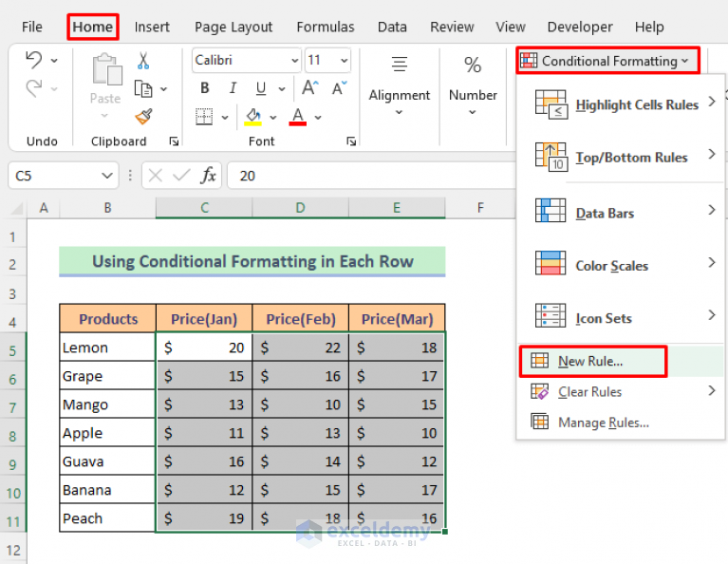Switch to the Home tab
This screenshot has height=564, width=728.
[x=92, y=27]
